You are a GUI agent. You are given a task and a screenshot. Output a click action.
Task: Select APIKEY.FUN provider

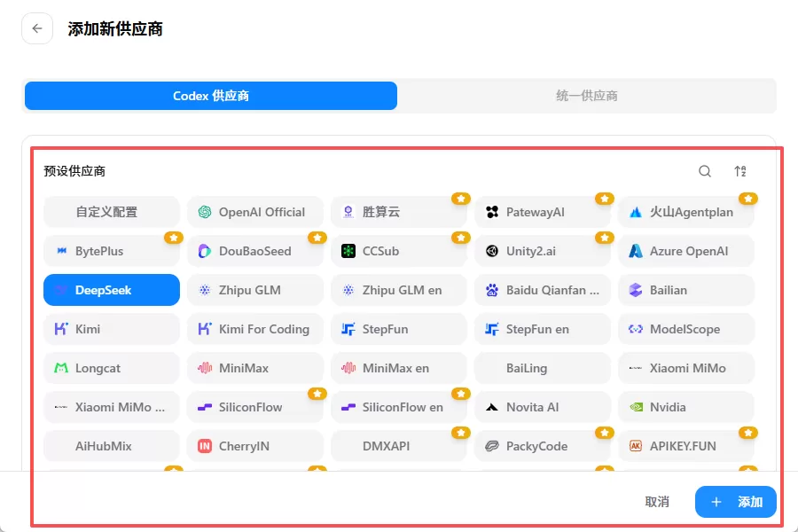click(686, 446)
